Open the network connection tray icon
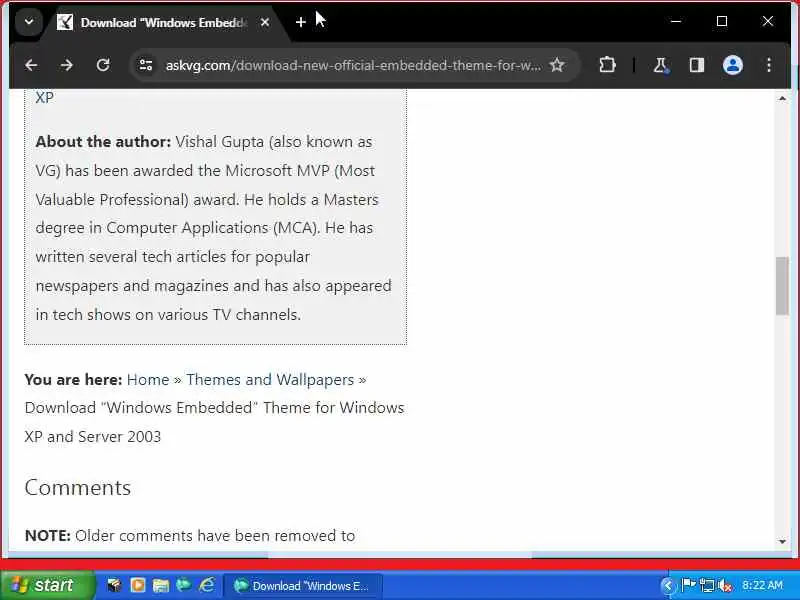The image size is (800, 600). pyautogui.click(x=707, y=585)
